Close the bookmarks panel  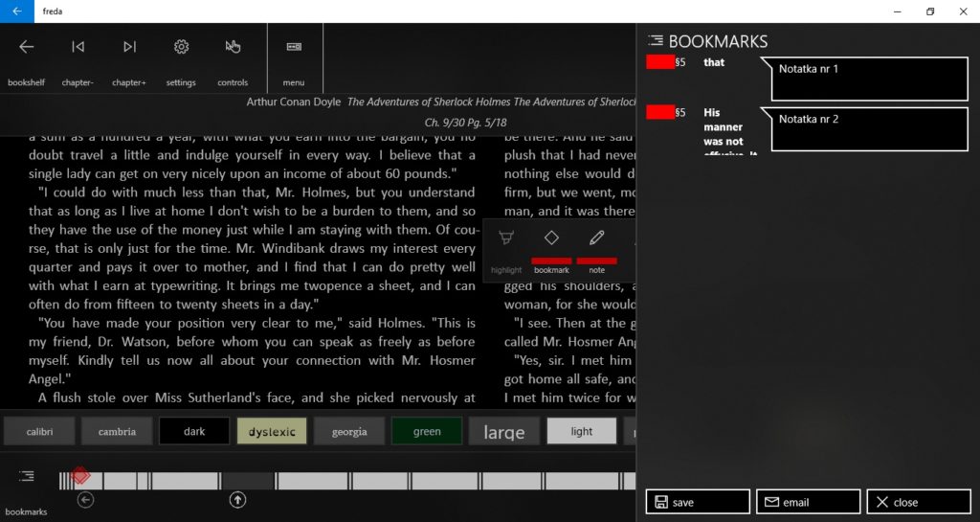coord(919,502)
